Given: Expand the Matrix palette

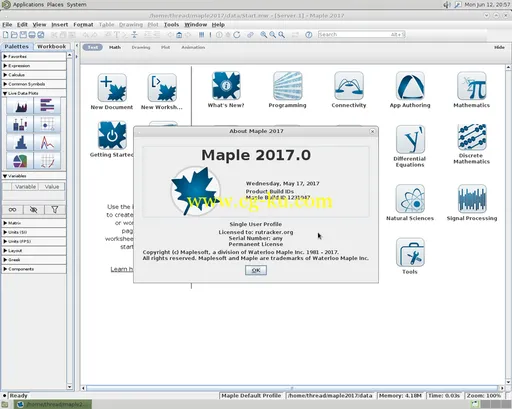Looking at the screenshot, I should 34,223.
